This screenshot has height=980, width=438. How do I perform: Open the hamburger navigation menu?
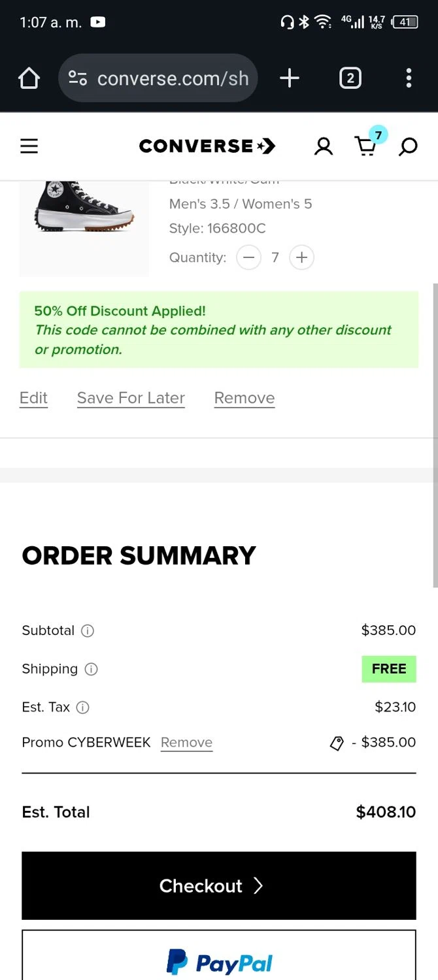[x=29, y=146]
